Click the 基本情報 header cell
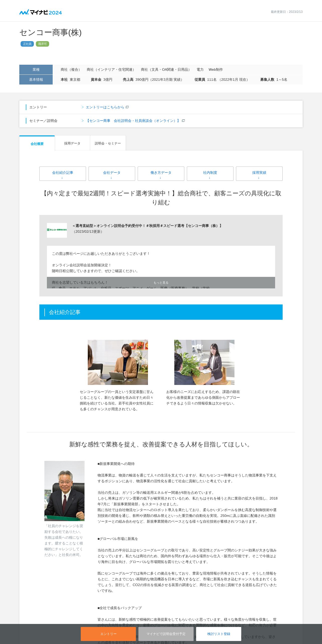 [x=36, y=79]
